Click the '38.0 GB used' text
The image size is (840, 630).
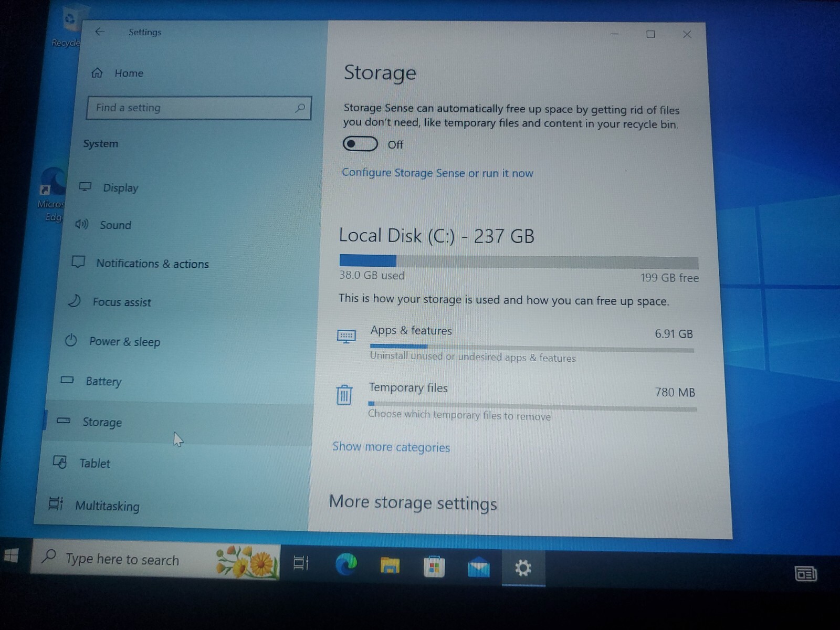pos(372,275)
